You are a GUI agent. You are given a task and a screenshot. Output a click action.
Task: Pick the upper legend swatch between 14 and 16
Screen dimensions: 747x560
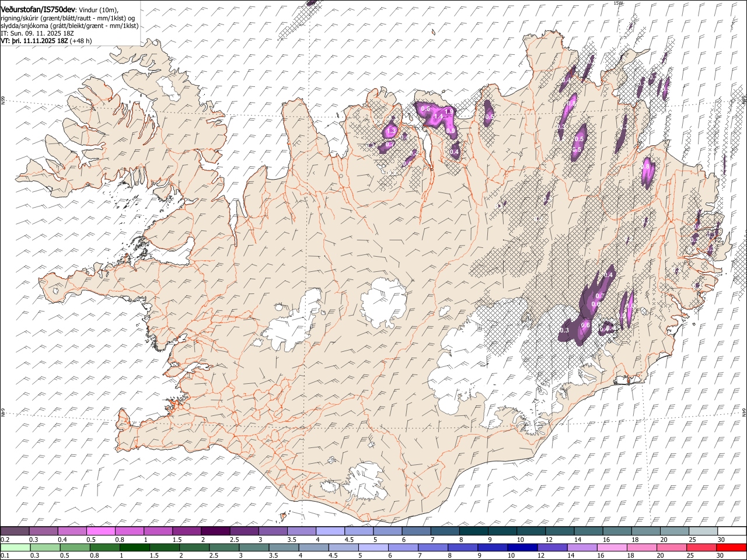point(588,531)
